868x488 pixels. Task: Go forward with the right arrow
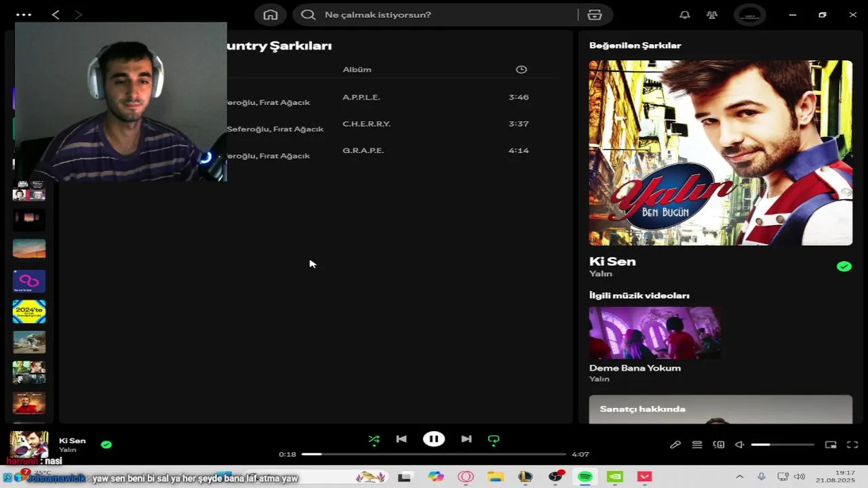(78, 14)
